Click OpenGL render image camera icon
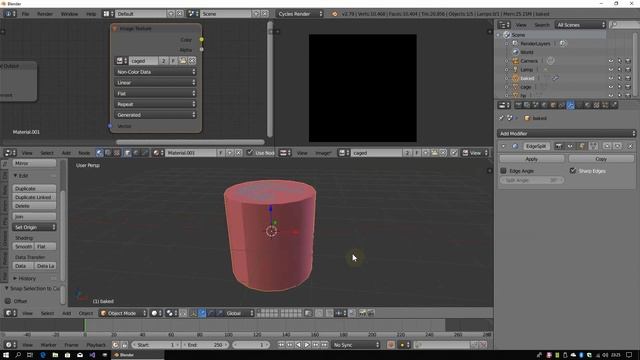 click(x=362, y=313)
